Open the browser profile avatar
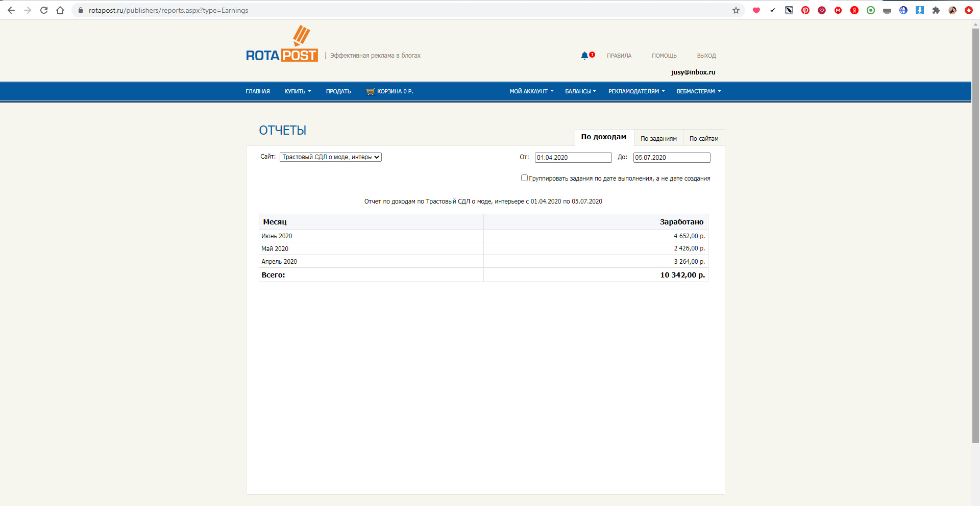This screenshot has height=506, width=980. click(x=952, y=10)
